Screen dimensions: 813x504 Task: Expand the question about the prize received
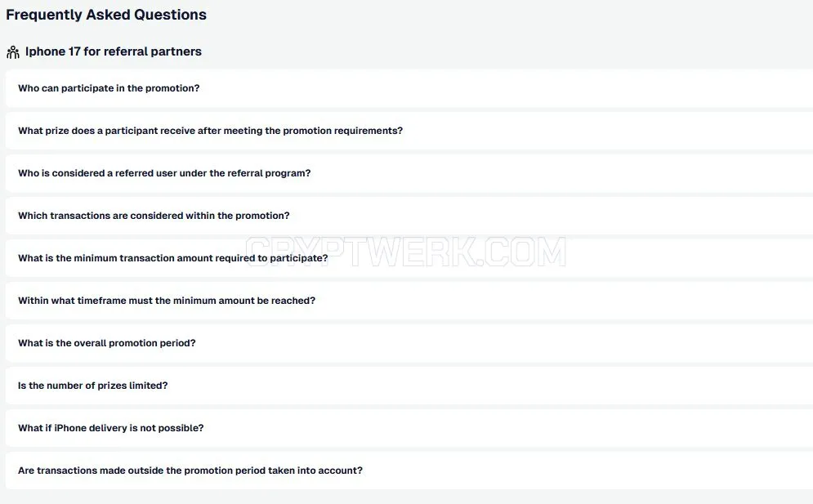(409, 131)
